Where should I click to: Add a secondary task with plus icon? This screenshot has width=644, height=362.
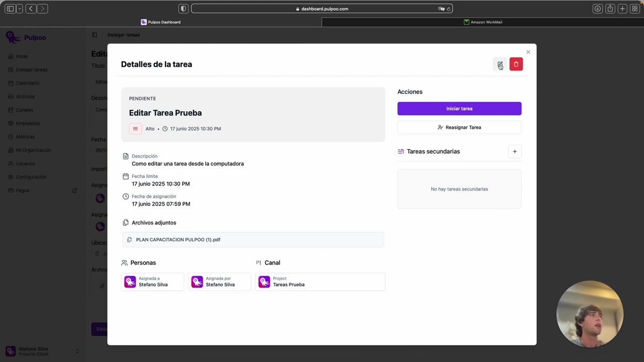[x=515, y=151]
